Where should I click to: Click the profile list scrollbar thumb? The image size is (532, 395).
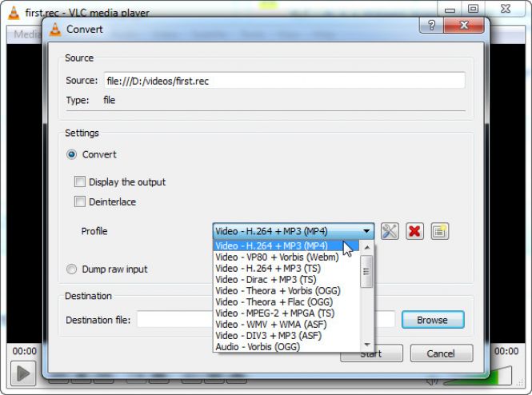click(x=366, y=272)
